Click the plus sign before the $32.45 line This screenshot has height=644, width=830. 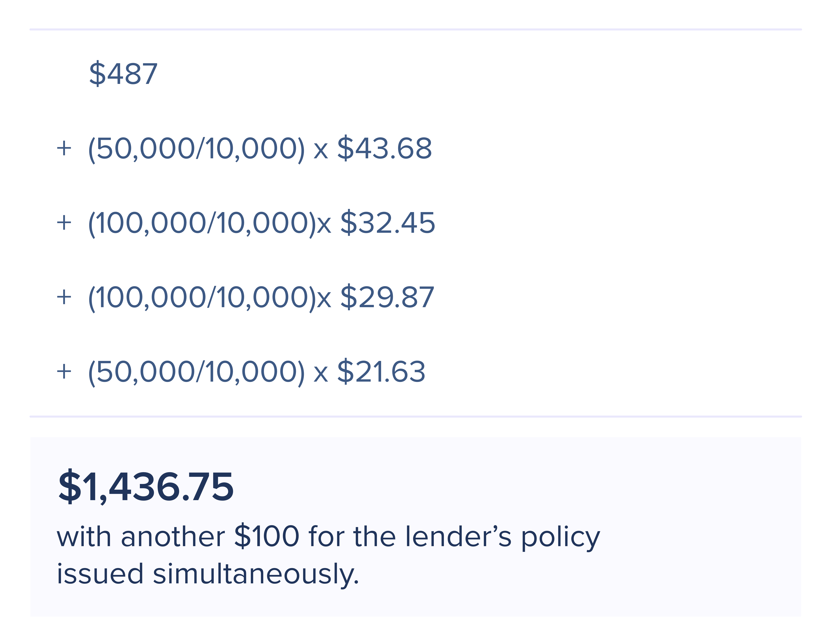click(x=64, y=222)
